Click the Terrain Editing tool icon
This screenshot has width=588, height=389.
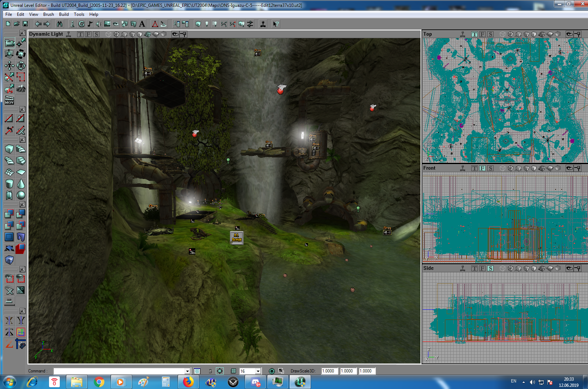point(21,88)
